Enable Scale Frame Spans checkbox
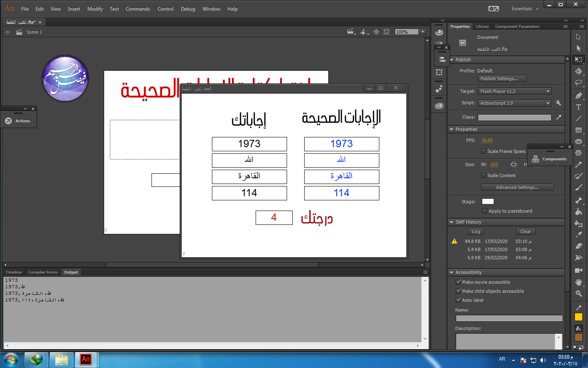The width and height of the screenshot is (588, 368). tap(483, 151)
